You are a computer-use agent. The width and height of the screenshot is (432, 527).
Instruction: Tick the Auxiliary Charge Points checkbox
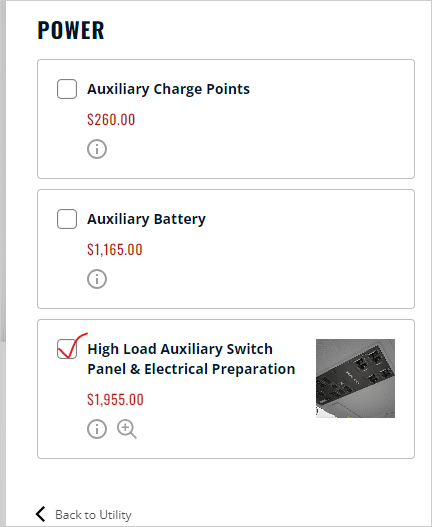pyautogui.click(x=67, y=89)
